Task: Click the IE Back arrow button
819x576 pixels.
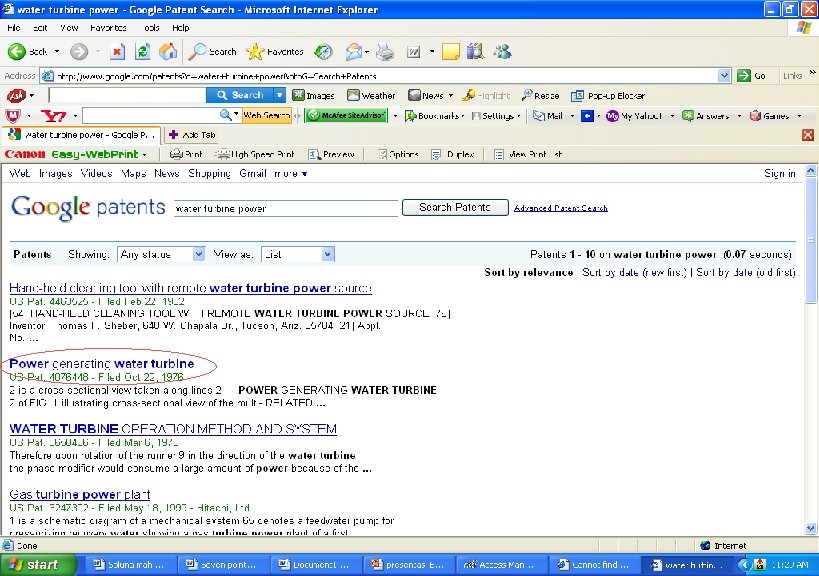Action: point(17,51)
